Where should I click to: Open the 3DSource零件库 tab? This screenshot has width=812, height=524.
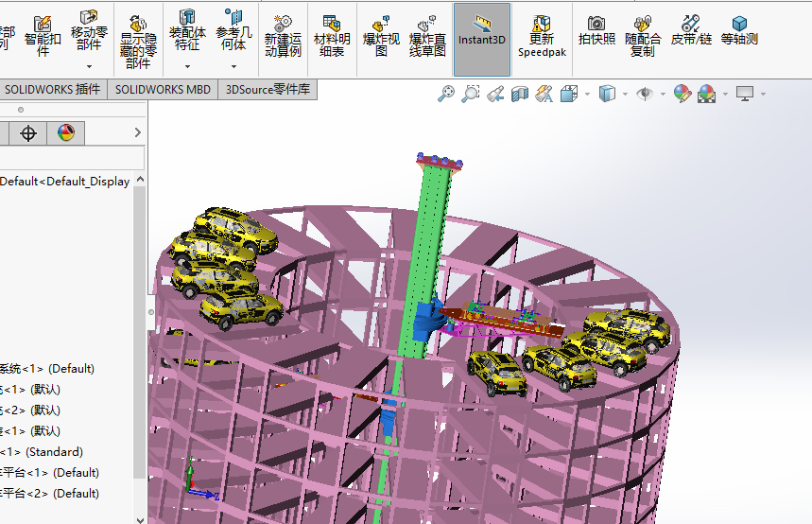(x=268, y=89)
